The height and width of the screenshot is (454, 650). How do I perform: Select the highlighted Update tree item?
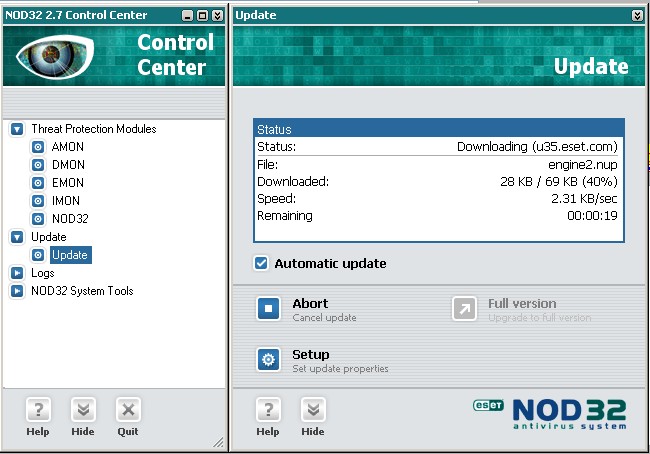[71, 255]
